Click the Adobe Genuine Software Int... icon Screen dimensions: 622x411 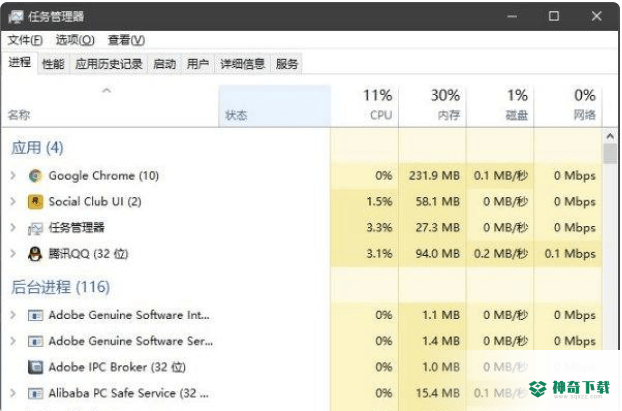click(35, 316)
